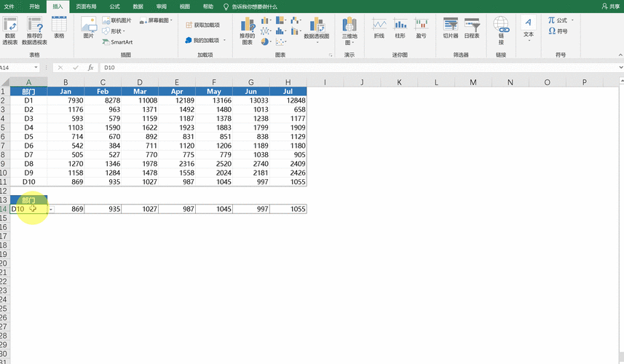
Task: Insert a scatter or bubble chart
Action: pyautogui.click(x=281, y=41)
